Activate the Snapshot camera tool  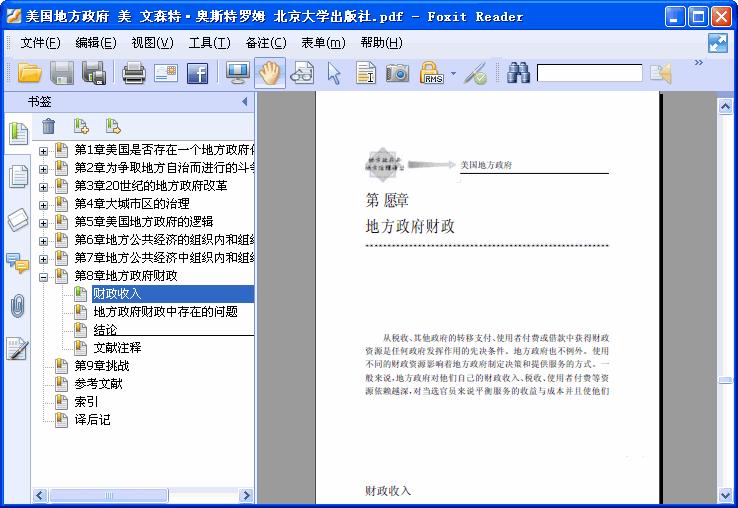(398, 73)
